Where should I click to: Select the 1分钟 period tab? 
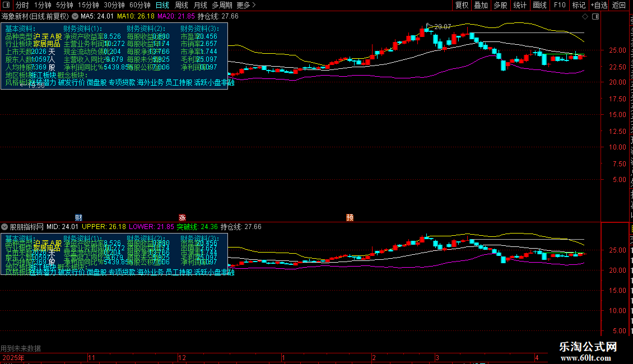tap(43, 5)
